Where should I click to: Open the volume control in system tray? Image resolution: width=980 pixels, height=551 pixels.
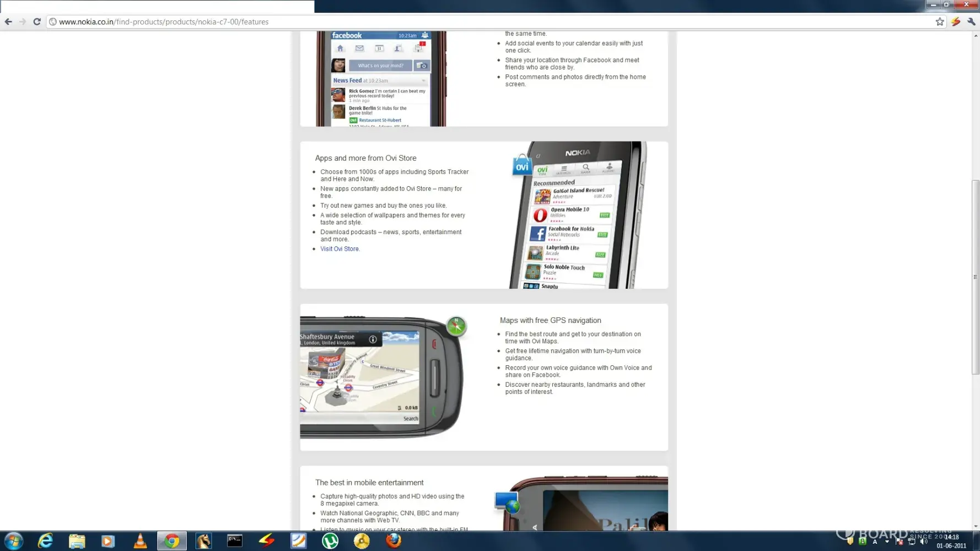tap(924, 542)
